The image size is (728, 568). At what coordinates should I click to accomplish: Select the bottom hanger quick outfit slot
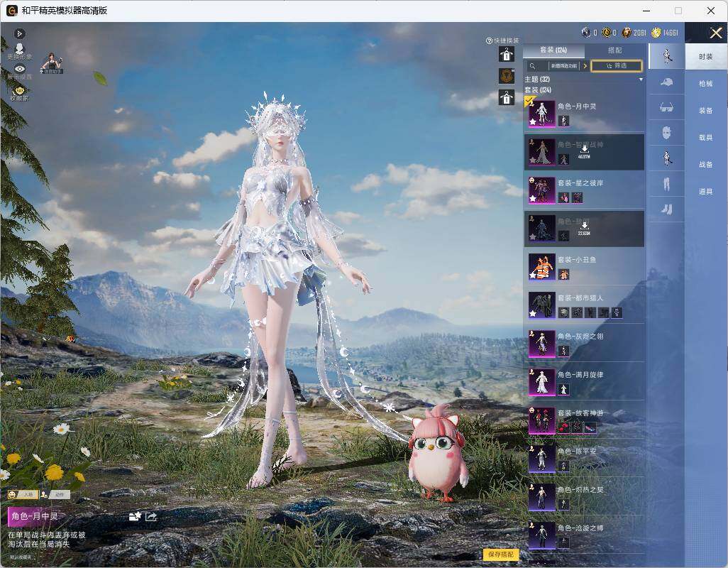[x=507, y=97]
